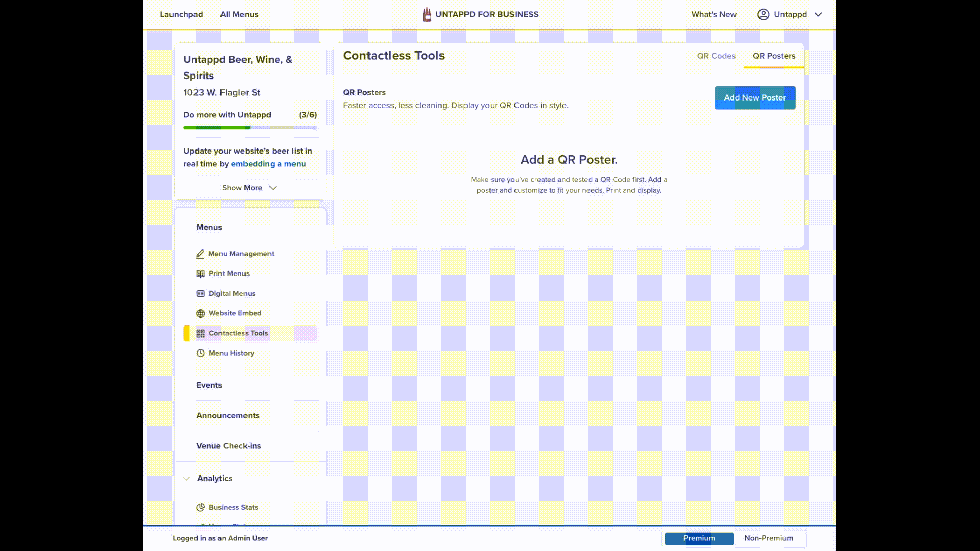
Task: Expand the Show More section
Action: 249,188
